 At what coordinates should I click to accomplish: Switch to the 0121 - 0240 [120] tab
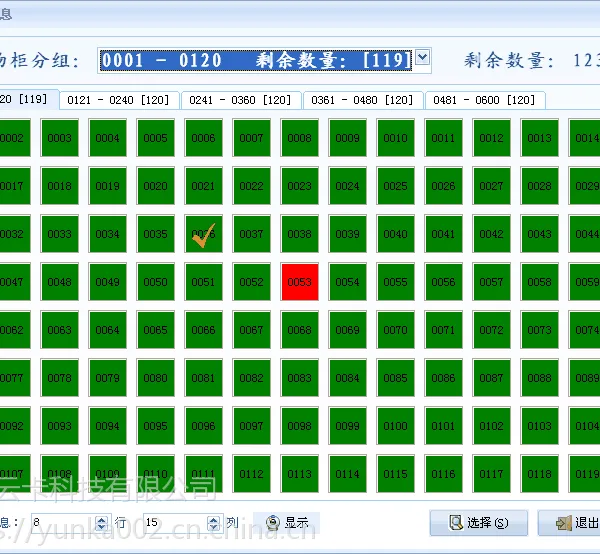coord(119,100)
